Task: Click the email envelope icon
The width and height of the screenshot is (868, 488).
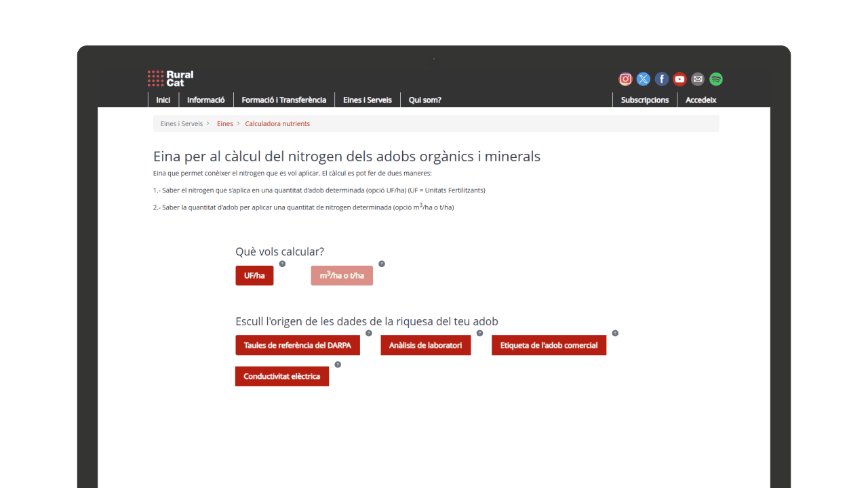Action: (698, 79)
